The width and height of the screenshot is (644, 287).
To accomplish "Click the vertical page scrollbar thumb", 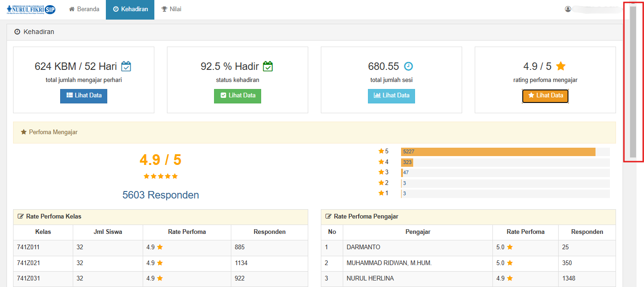I will click(x=633, y=82).
